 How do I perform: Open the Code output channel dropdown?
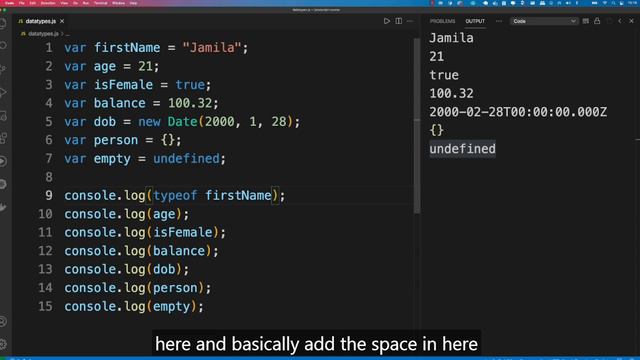544,21
